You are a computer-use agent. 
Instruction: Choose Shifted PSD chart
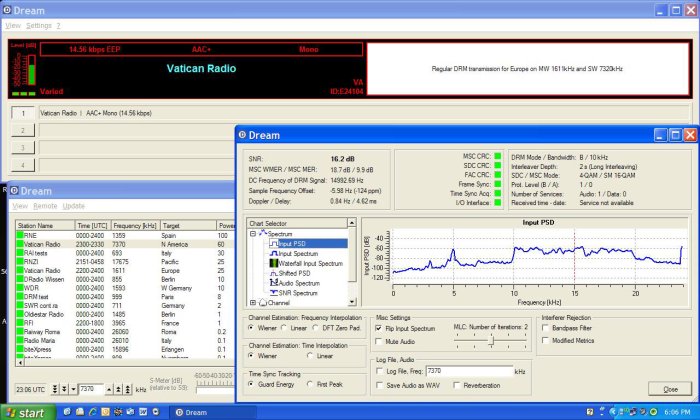(x=290, y=273)
